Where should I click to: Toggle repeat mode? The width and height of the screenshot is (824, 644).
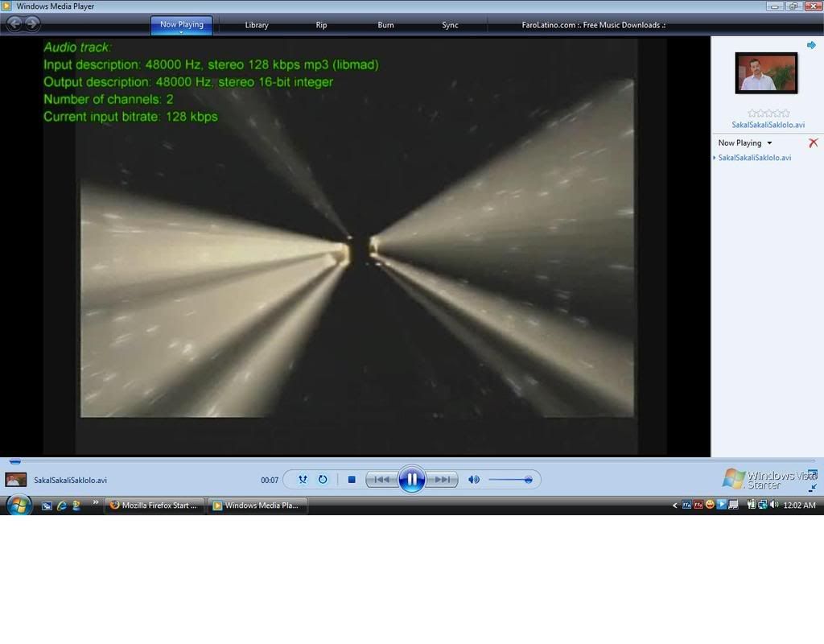[x=323, y=479]
